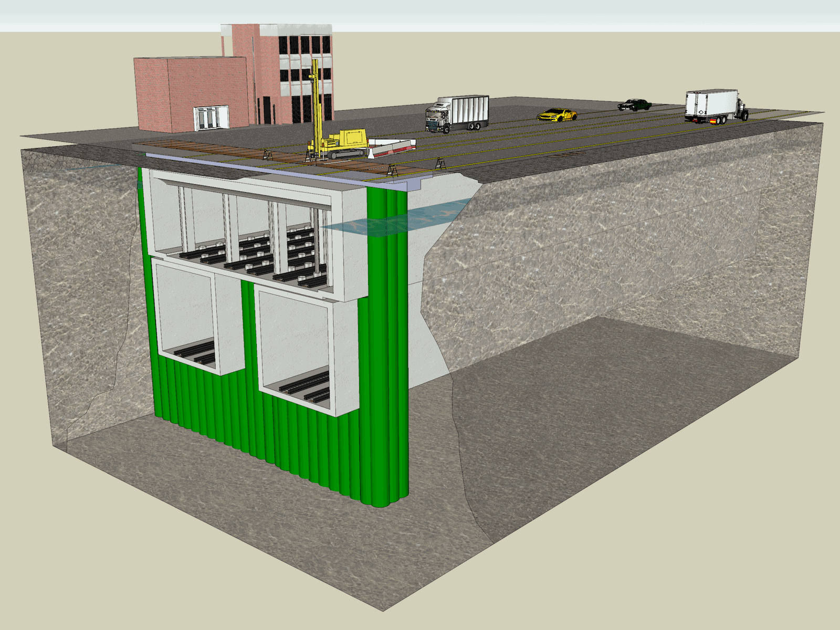Viewport: 840px width, 630px height.
Task: Select the dark green car on the road
Action: click(x=635, y=104)
